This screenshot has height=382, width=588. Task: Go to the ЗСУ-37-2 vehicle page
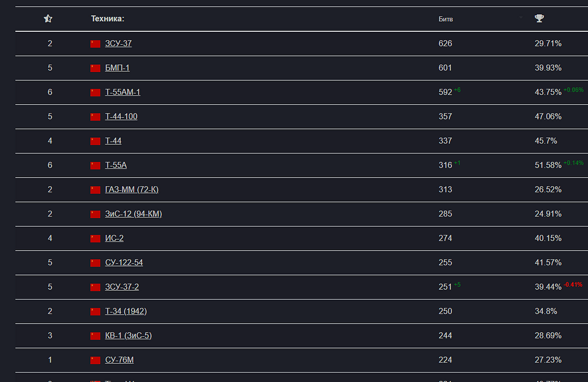(122, 287)
